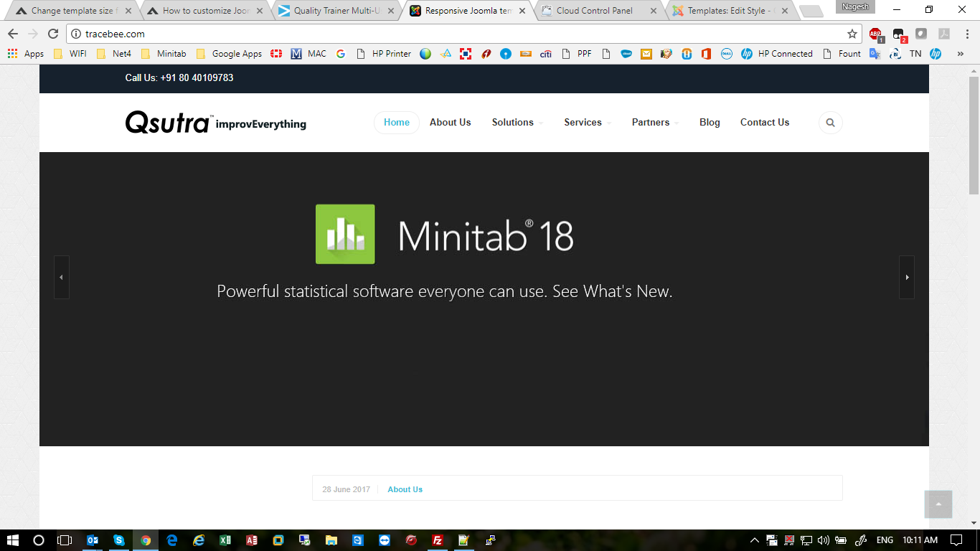Open FileZilla from the taskbar
The width and height of the screenshot is (980, 551).
(438, 540)
